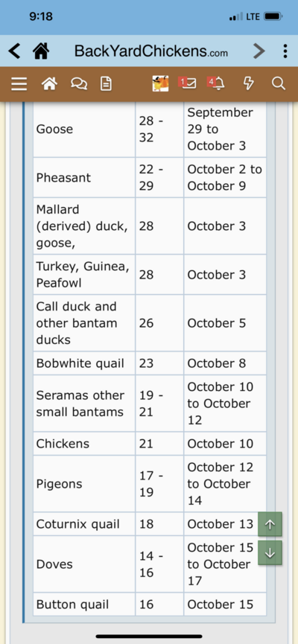Jump to top with green up arrow
Viewport: 298px width, 644px height.
tap(270, 524)
